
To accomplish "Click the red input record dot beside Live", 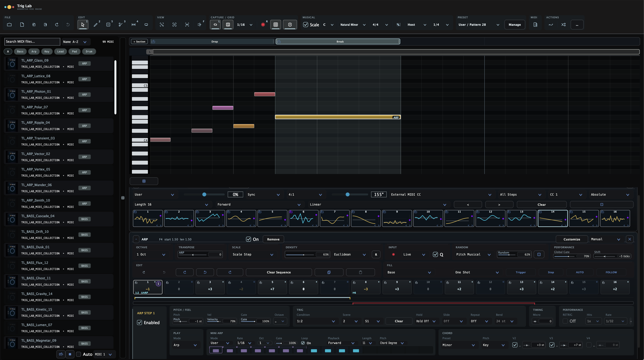I will pos(394,254).
